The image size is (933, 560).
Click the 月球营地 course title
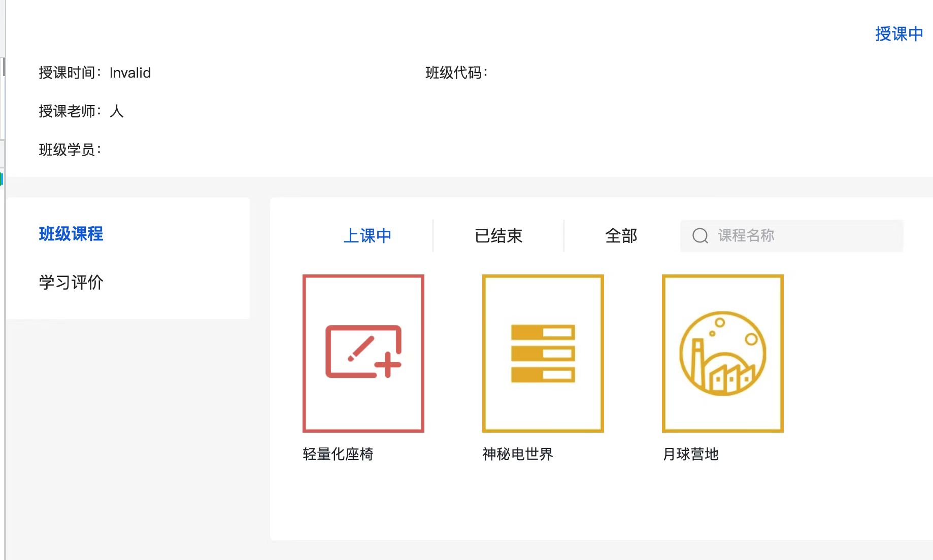[690, 454]
